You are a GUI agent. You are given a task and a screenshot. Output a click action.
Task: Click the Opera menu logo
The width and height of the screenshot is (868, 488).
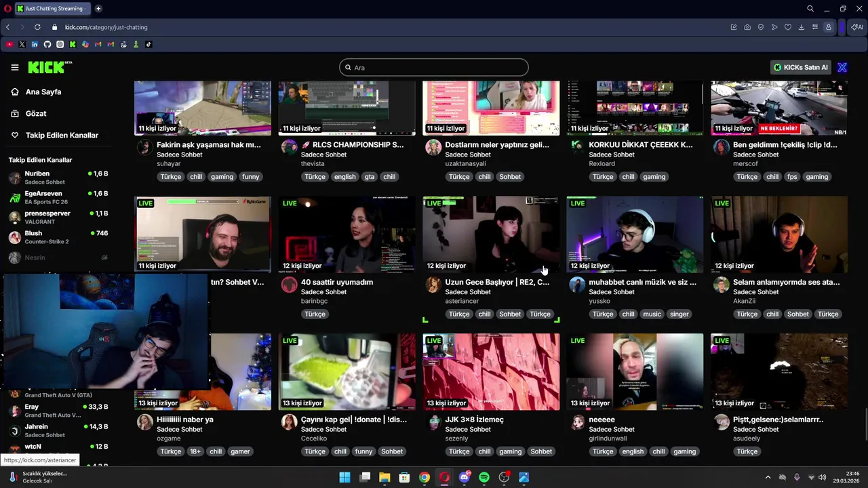point(7,8)
